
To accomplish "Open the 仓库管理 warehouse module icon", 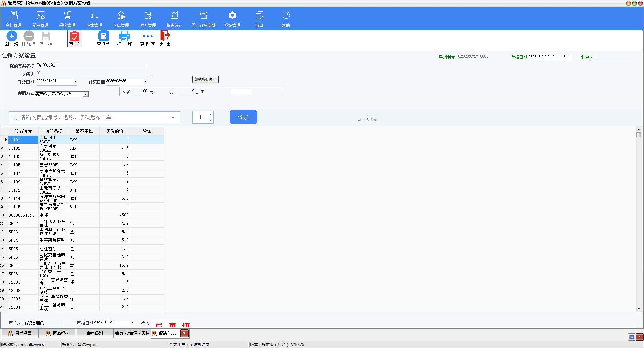I will (x=121, y=15).
